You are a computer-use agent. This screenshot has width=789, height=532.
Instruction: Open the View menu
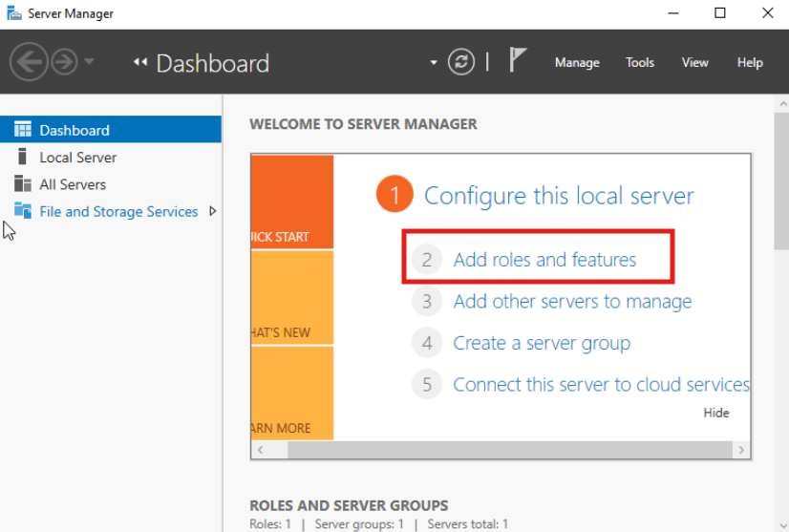694,62
